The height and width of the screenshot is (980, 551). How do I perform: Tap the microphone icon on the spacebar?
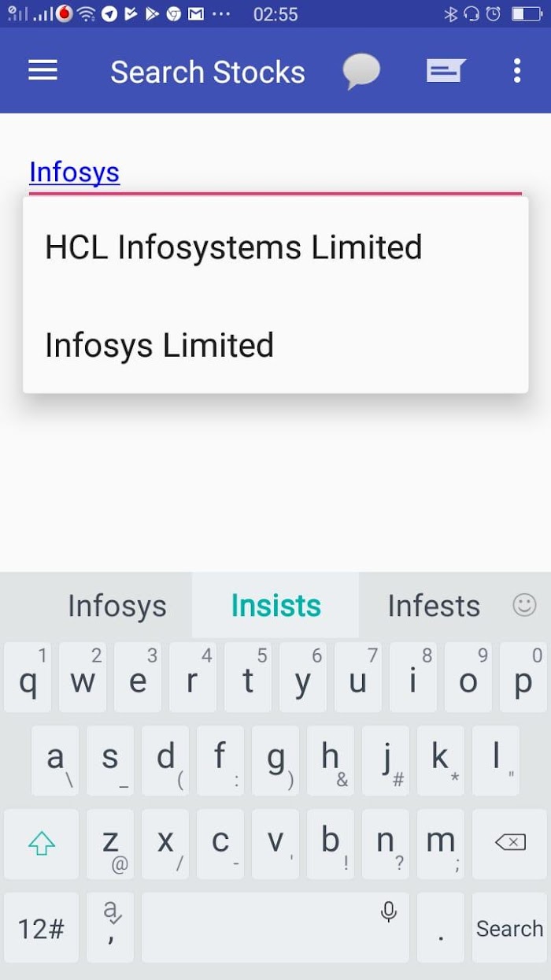pyautogui.click(x=388, y=911)
